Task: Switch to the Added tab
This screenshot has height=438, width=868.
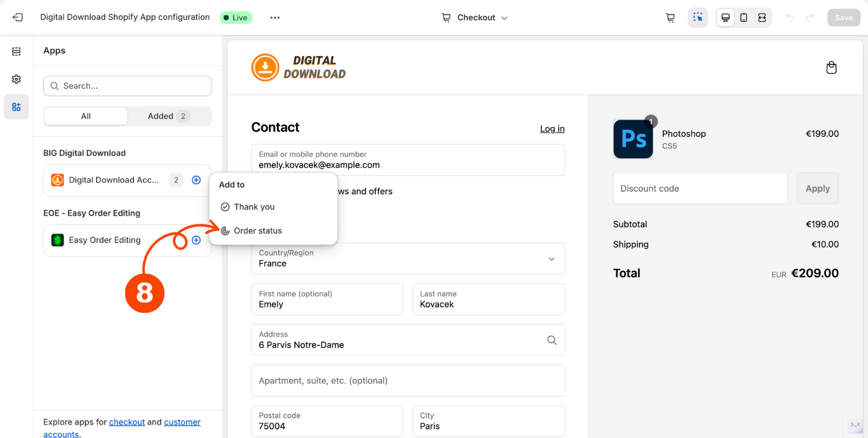Action: pyautogui.click(x=168, y=116)
